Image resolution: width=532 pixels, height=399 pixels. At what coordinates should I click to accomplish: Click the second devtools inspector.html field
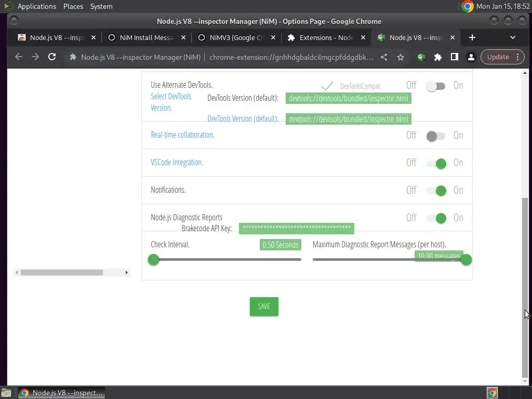pos(349,119)
